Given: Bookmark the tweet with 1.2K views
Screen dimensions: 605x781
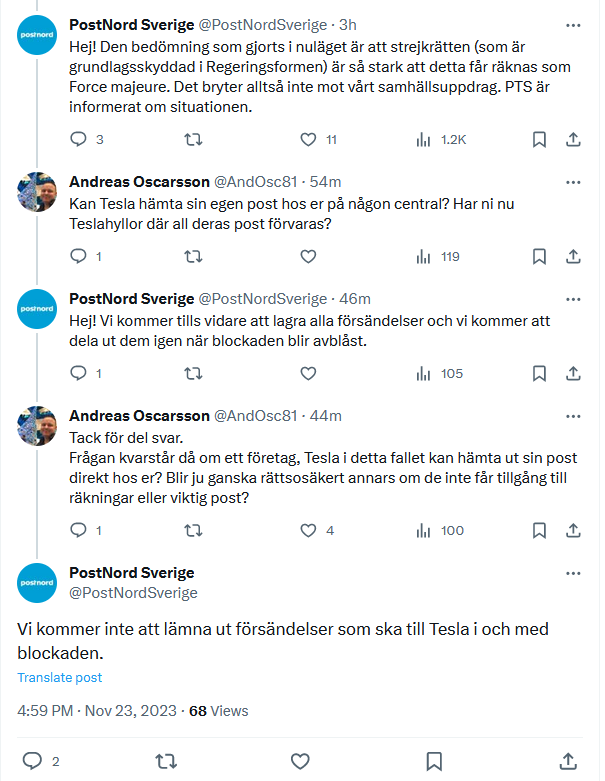Looking at the screenshot, I should [x=539, y=139].
